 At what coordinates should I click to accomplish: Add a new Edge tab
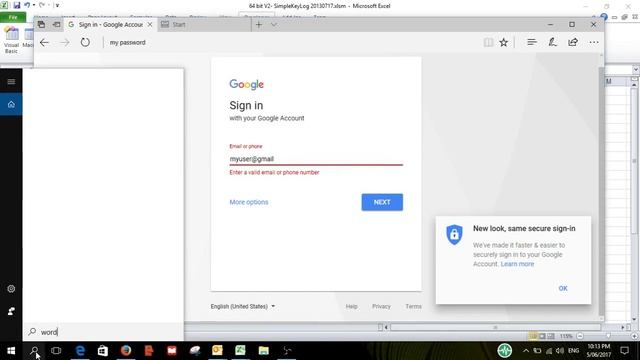tap(259, 24)
